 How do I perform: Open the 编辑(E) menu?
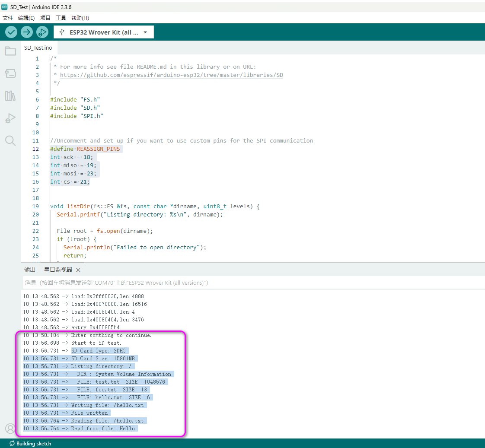pos(26,18)
